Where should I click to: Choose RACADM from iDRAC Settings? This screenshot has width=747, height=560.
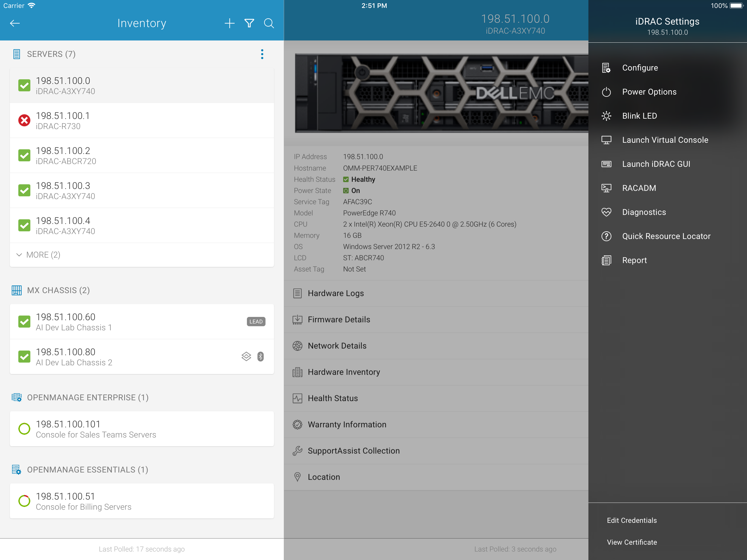(639, 188)
